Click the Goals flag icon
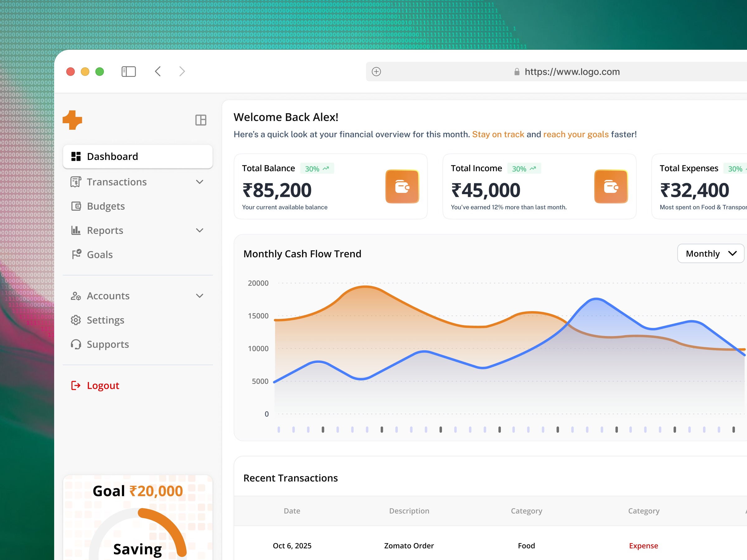Viewport: 747px width, 560px height. tap(76, 254)
